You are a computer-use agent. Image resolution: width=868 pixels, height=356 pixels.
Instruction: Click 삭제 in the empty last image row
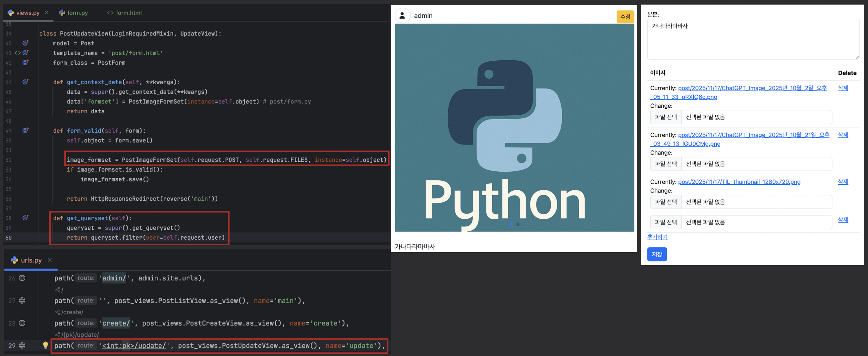click(843, 220)
